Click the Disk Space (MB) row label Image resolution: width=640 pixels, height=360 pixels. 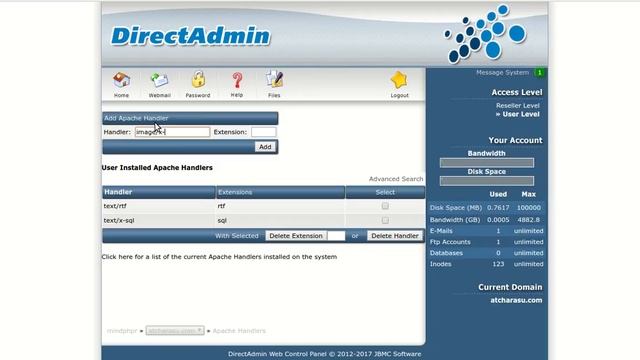(x=456, y=208)
